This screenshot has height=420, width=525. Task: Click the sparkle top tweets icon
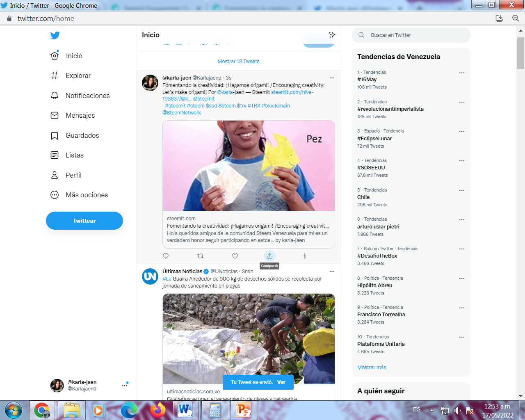coord(332,35)
